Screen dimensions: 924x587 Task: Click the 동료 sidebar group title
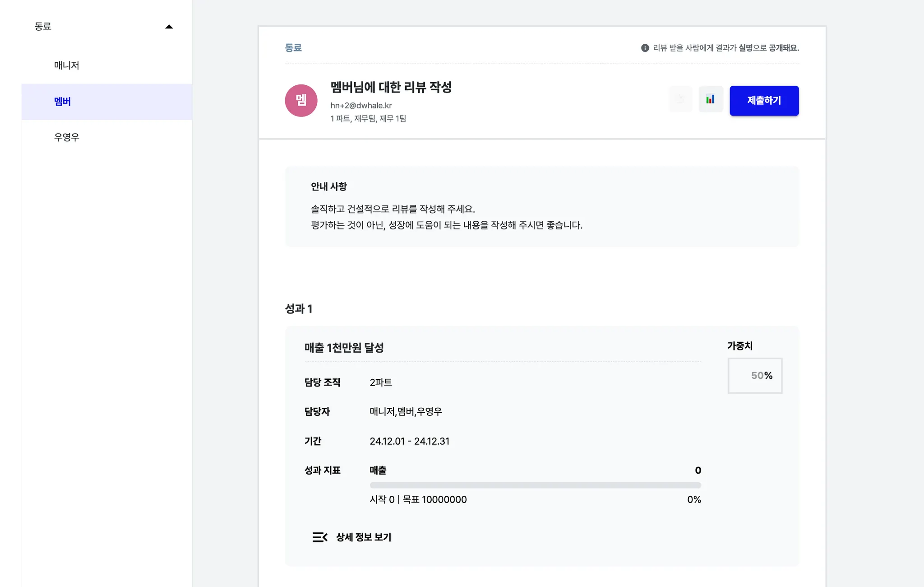pyautogui.click(x=43, y=27)
